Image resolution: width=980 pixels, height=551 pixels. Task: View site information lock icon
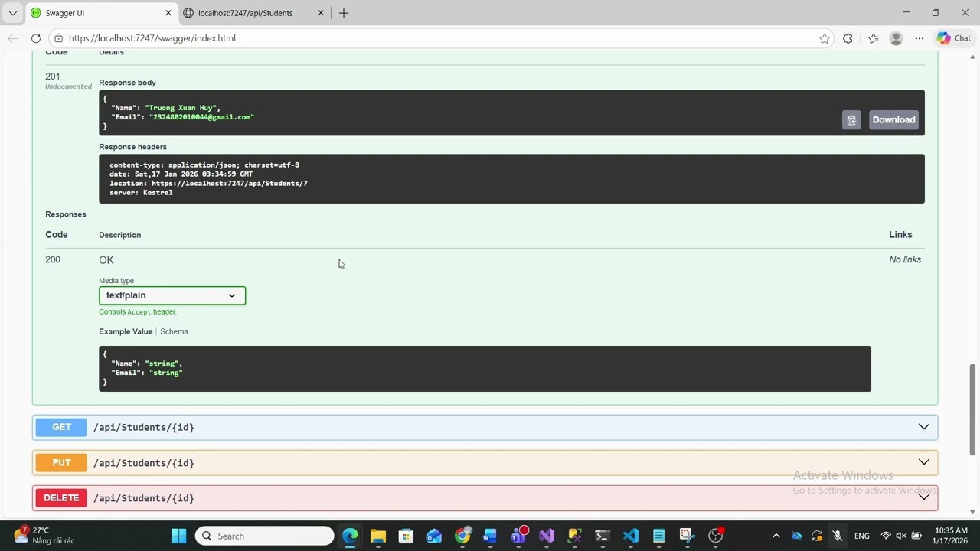pos(59,38)
